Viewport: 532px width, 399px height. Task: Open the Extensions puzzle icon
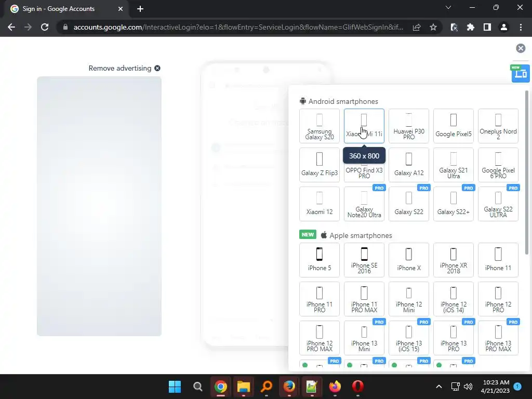pyautogui.click(x=470, y=27)
